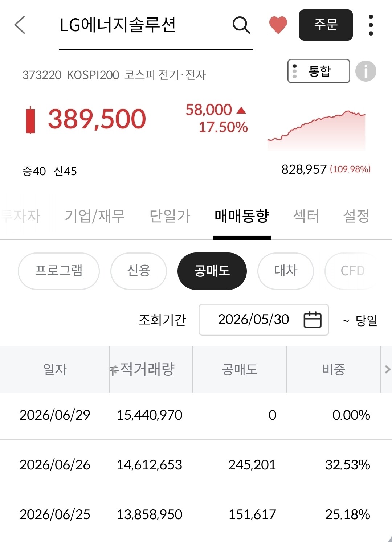The height and width of the screenshot is (542, 392).
Task: Tap the 2026/05/30 date input field
Action: (264, 320)
